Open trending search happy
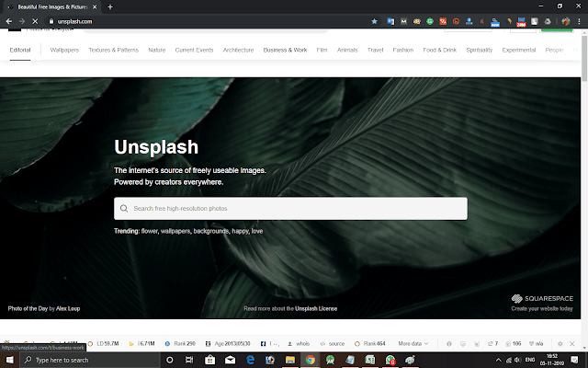This screenshot has height=368, width=588. (x=240, y=231)
